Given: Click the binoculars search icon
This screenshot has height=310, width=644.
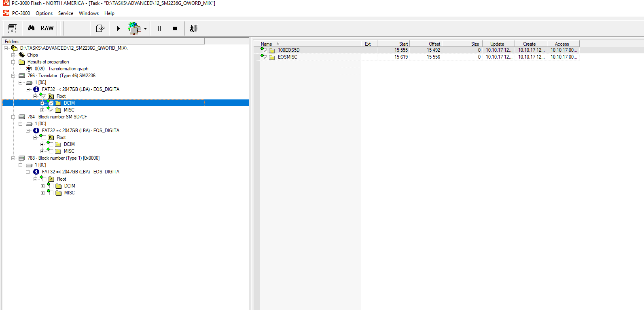Looking at the screenshot, I should 32,28.
